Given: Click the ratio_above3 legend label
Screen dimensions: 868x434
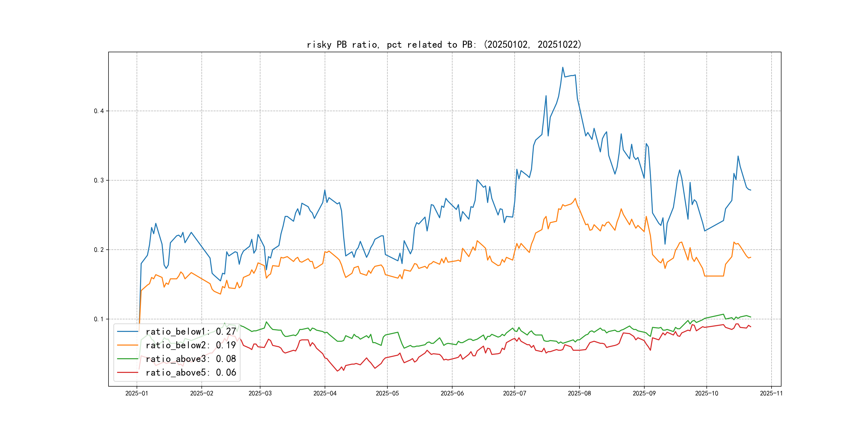Looking at the screenshot, I should tap(191, 359).
